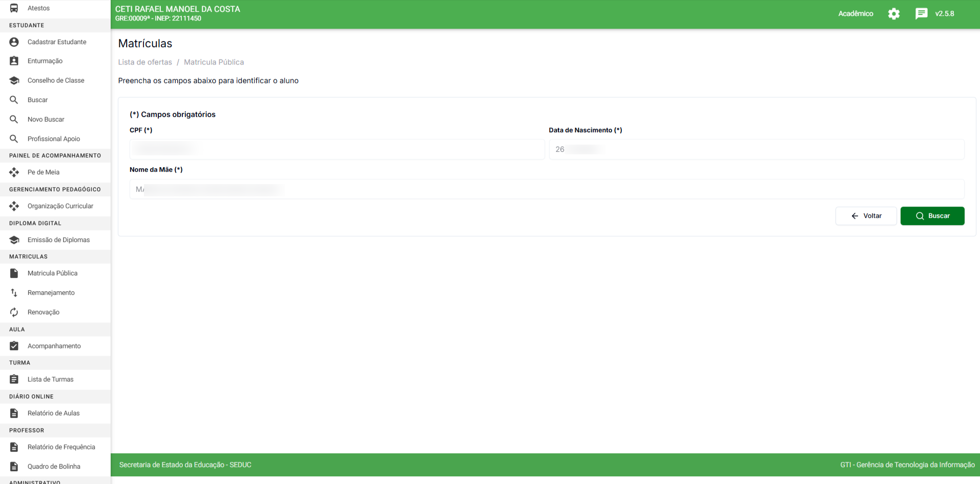This screenshot has width=980, height=484.
Task: Select Enturmação from sidebar
Action: coord(45,61)
